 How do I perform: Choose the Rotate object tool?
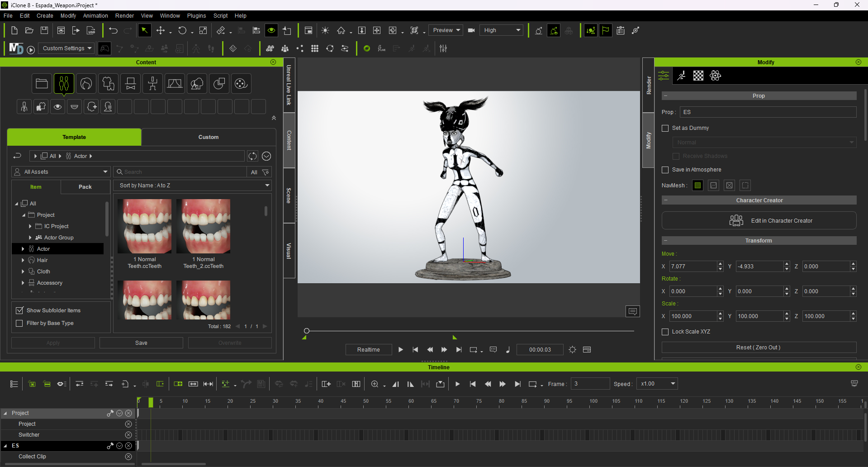182,30
